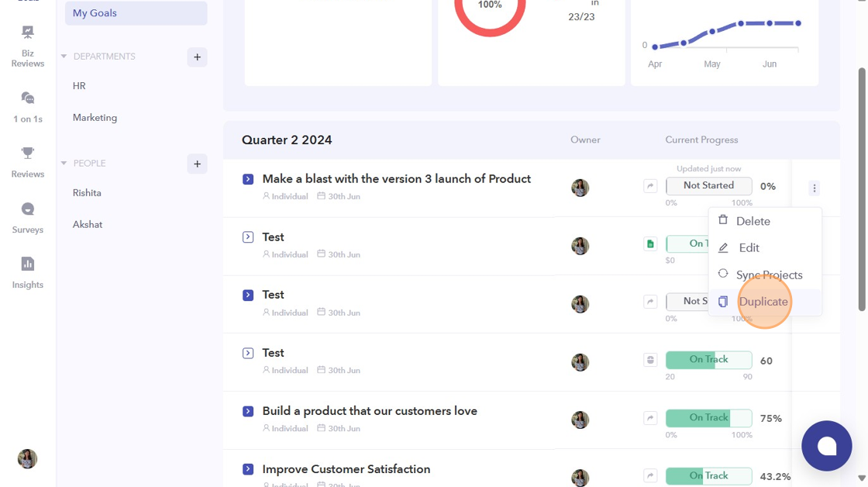Click the 0% value on Make a blast
This screenshot has width=868, height=487.
768,187
